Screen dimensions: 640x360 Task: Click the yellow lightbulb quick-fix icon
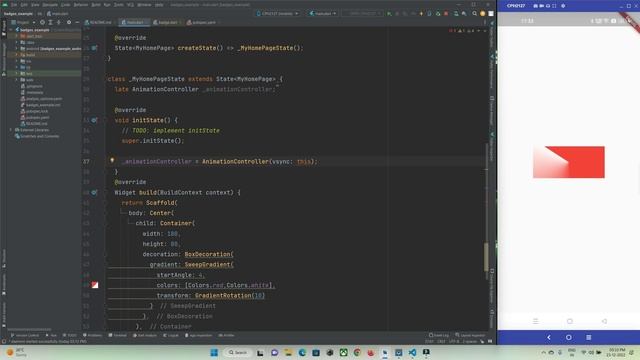(112, 160)
